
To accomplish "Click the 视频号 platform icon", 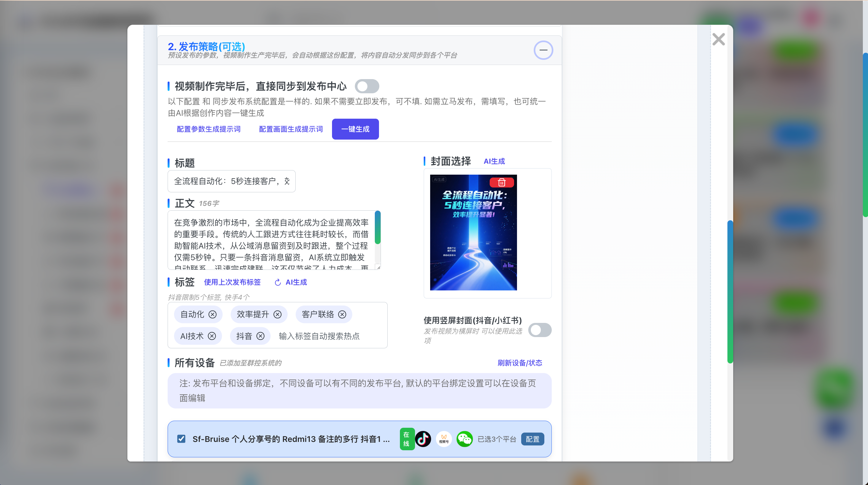I will click(x=444, y=439).
